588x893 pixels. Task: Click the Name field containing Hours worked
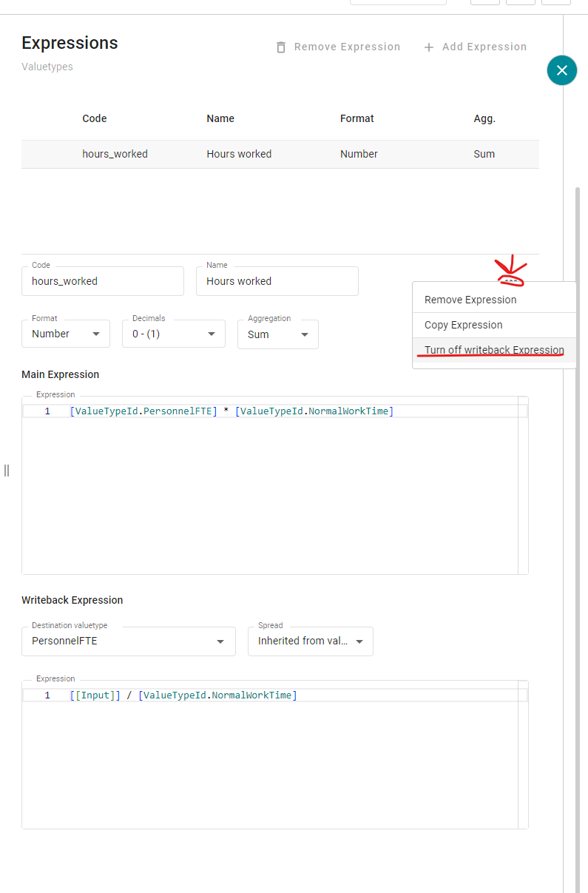coord(277,282)
